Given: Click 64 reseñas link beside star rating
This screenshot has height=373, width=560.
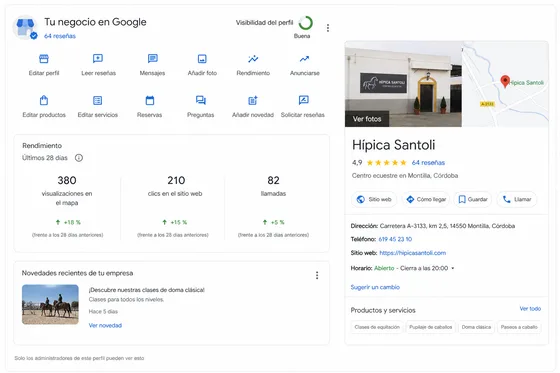Looking at the screenshot, I should (428, 163).
